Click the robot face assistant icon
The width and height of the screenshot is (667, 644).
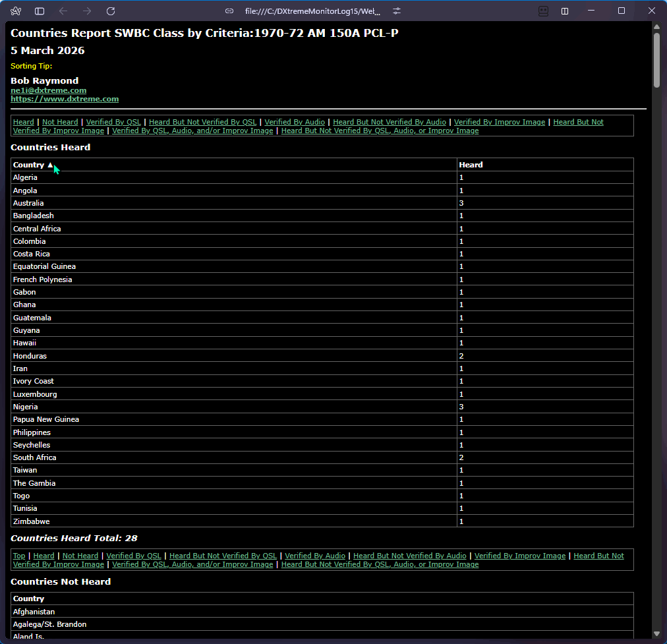click(543, 11)
